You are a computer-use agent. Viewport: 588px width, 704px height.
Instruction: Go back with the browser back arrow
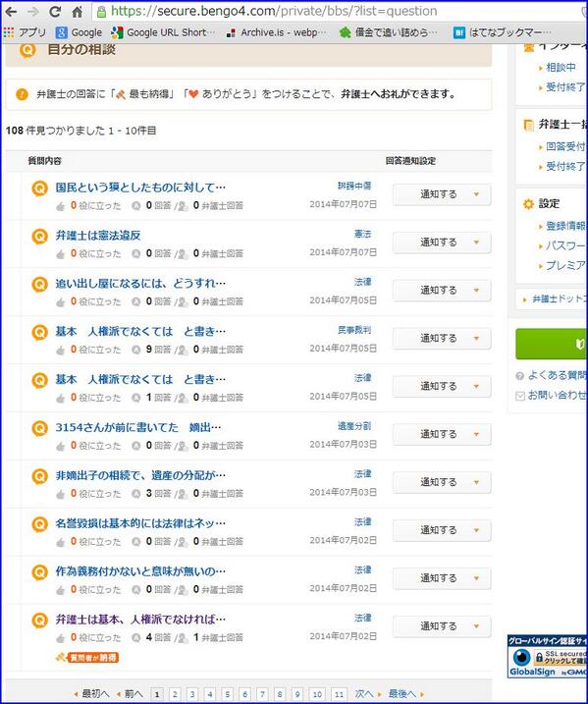click(x=11, y=12)
